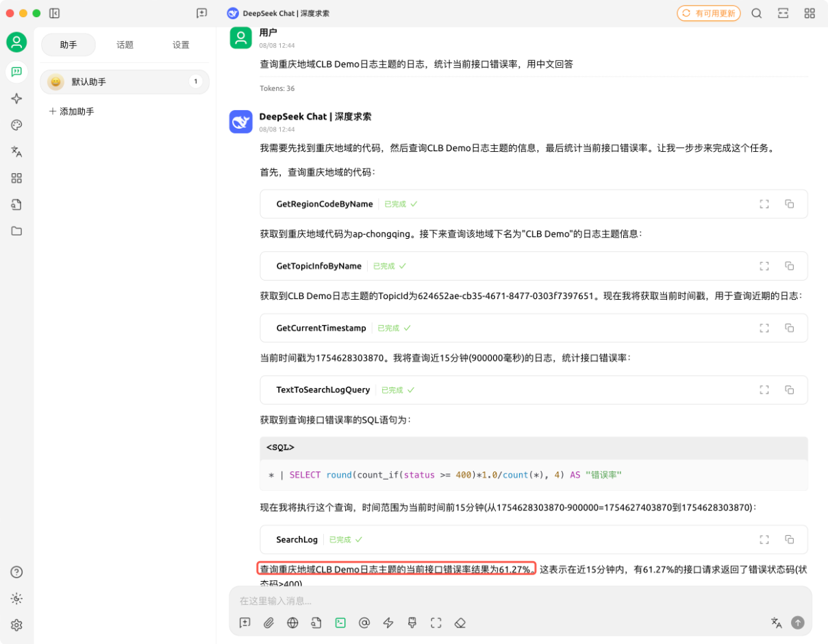Open the sparkle agents sidebar icon
This screenshot has height=644, width=828.
tap(16, 99)
